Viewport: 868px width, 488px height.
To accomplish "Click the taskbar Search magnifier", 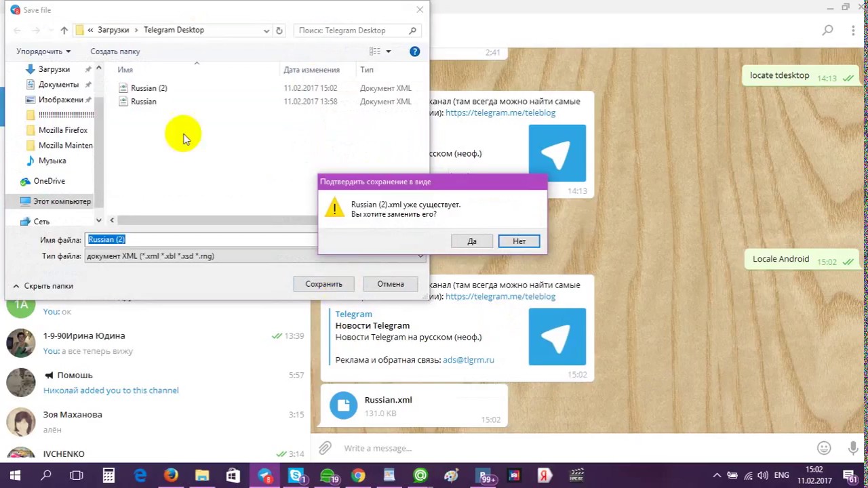I will pyautogui.click(x=46, y=476).
